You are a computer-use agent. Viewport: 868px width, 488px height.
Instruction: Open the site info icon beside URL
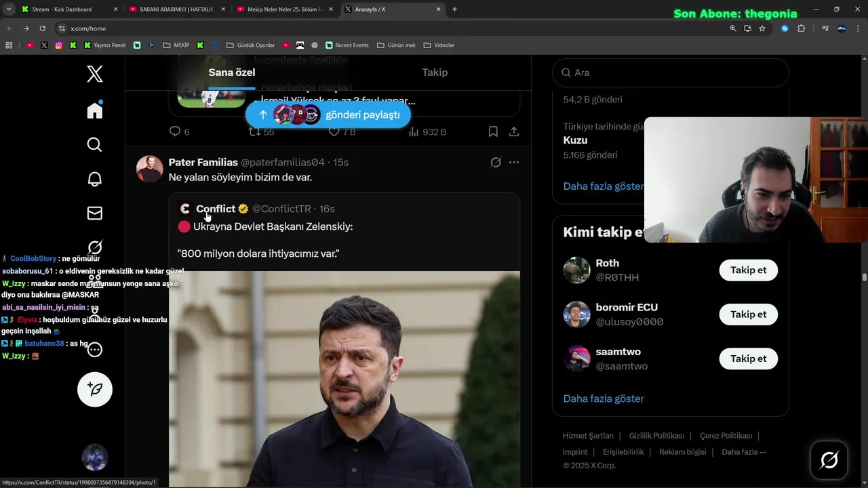tap(62, 28)
